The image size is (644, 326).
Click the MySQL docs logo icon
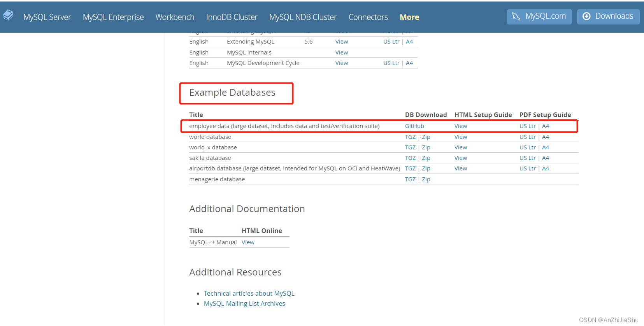point(8,16)
